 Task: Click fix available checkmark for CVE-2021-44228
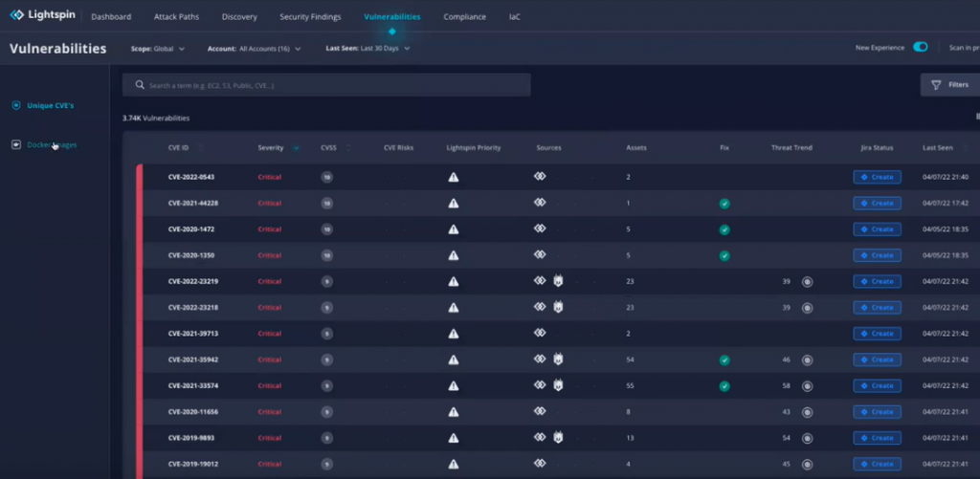(x=724, y=204)
